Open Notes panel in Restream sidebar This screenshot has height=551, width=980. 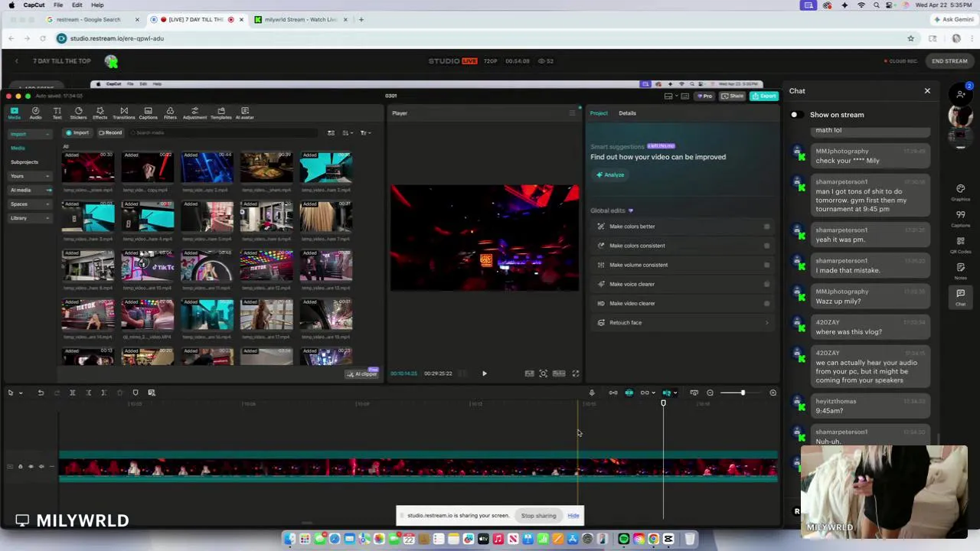tap(960, 270)
